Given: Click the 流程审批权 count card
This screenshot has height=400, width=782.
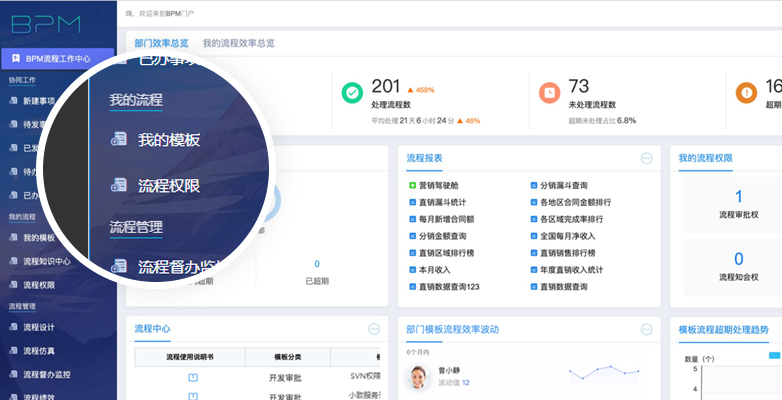Looking at the screenshot, I should point(738,204).
